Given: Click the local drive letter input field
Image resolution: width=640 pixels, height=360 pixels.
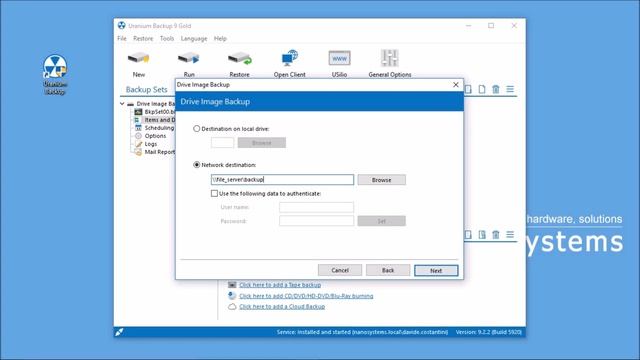Looking at the screenshot, I should click(222, 142).
